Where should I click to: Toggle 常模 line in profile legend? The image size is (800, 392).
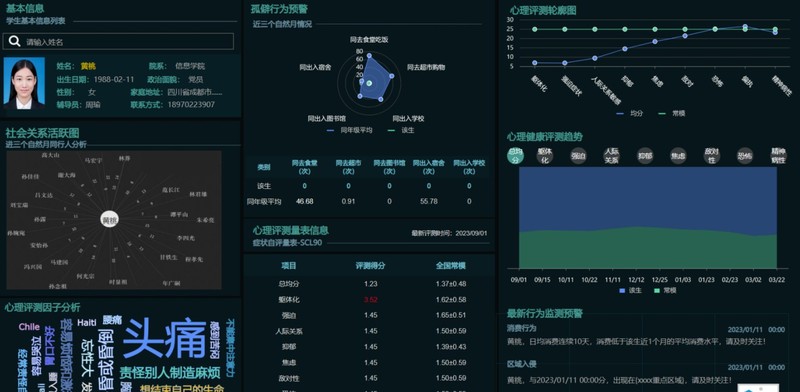[671, 113]
